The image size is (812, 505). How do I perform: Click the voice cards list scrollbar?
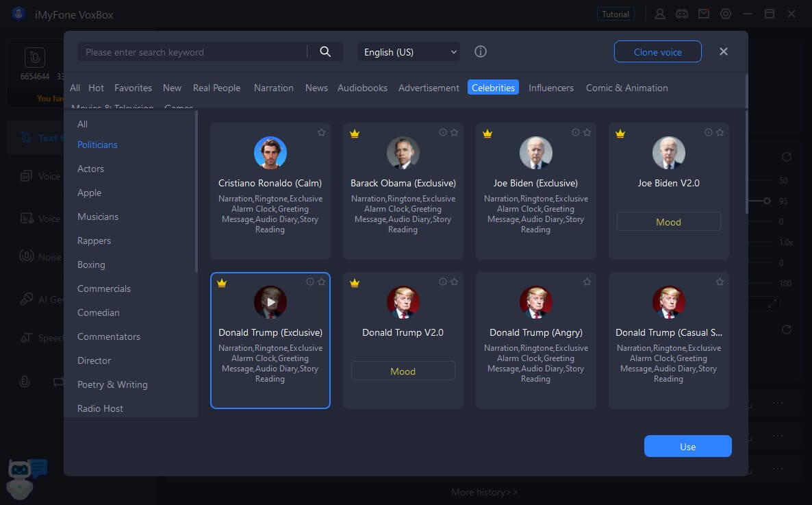[746, 162]
